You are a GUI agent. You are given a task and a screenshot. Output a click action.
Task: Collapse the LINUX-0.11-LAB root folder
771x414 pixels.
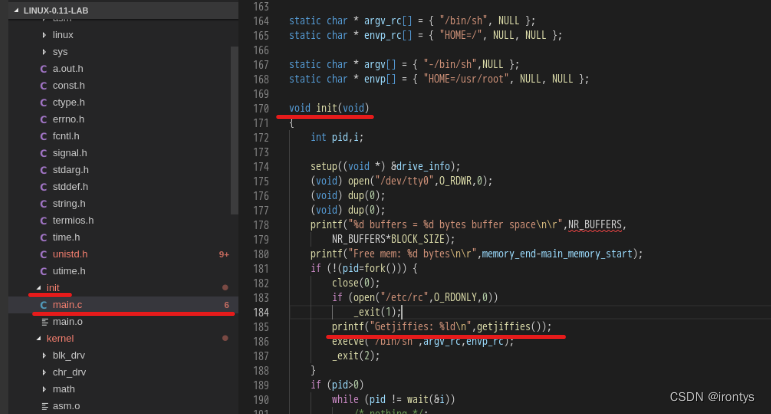16,10
